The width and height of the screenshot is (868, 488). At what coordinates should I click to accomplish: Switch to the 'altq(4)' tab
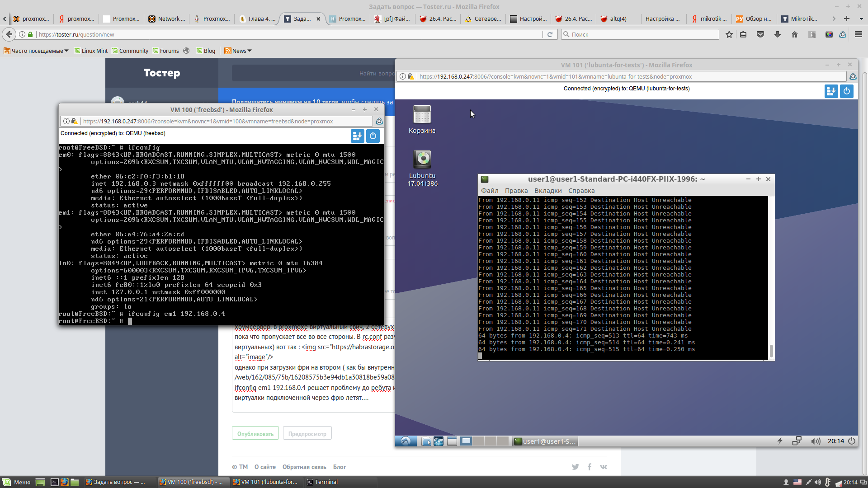[618, 19]
